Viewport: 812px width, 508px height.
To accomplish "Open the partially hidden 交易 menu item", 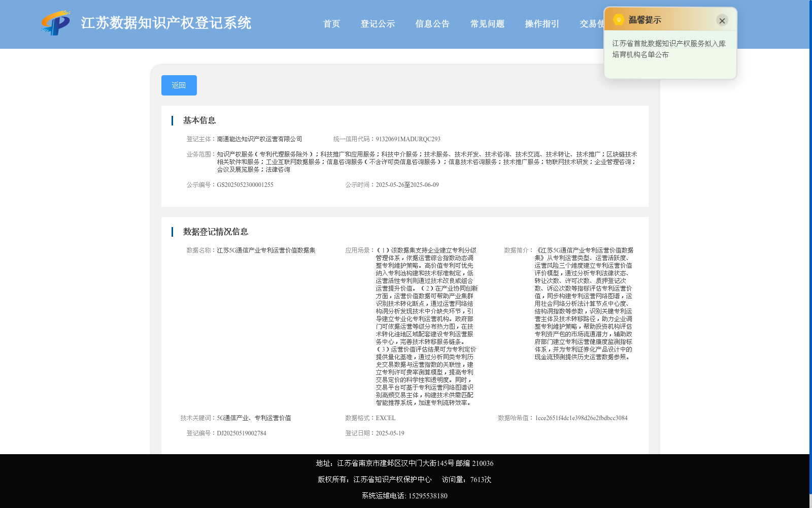I will click(591, 24).
